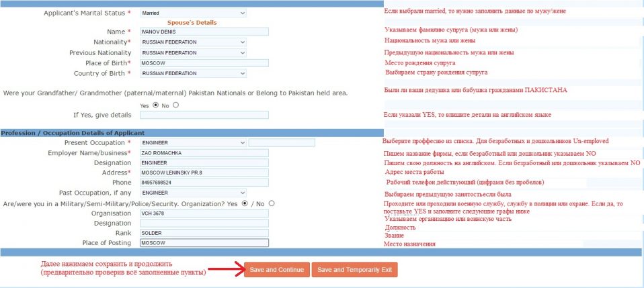Click the Previous Nationality label
Image resolution: width=644 pixels, height=288 pixels.
[x=100, y=53]
